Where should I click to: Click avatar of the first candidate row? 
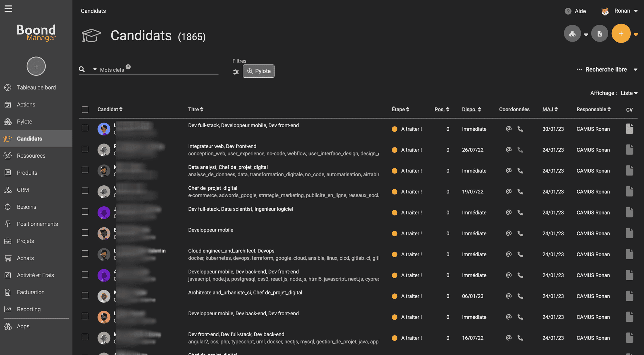pos(104,129)
